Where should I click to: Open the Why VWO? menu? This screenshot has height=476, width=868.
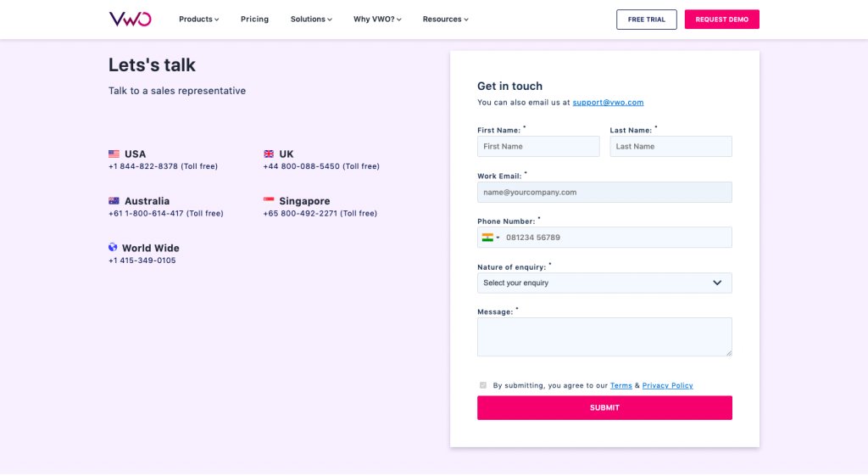coord(377,20)
